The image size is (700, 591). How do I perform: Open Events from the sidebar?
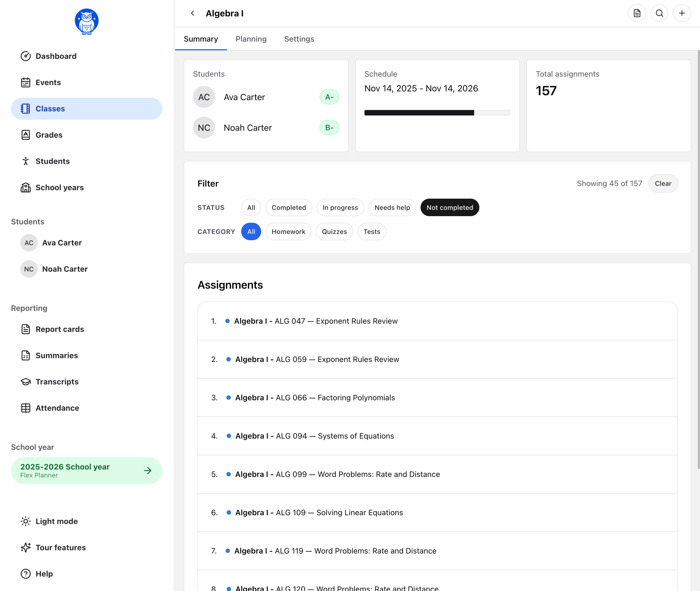click(87, 82)
